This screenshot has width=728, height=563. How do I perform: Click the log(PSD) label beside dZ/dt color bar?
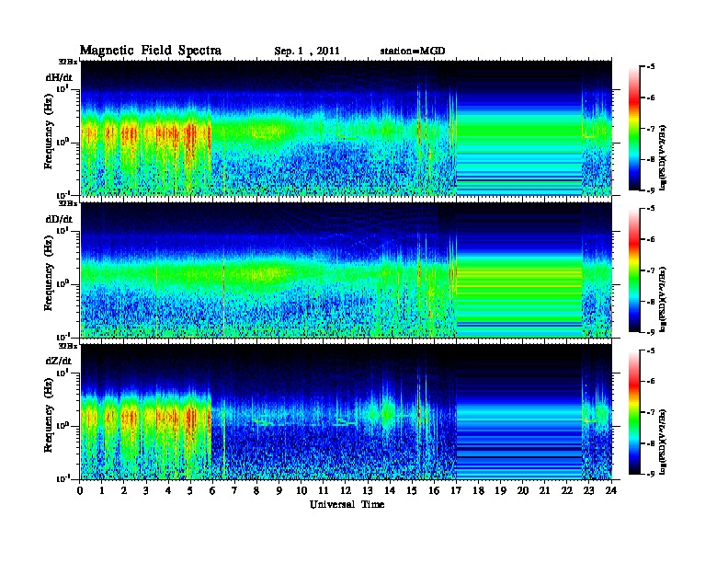[663, 442]
